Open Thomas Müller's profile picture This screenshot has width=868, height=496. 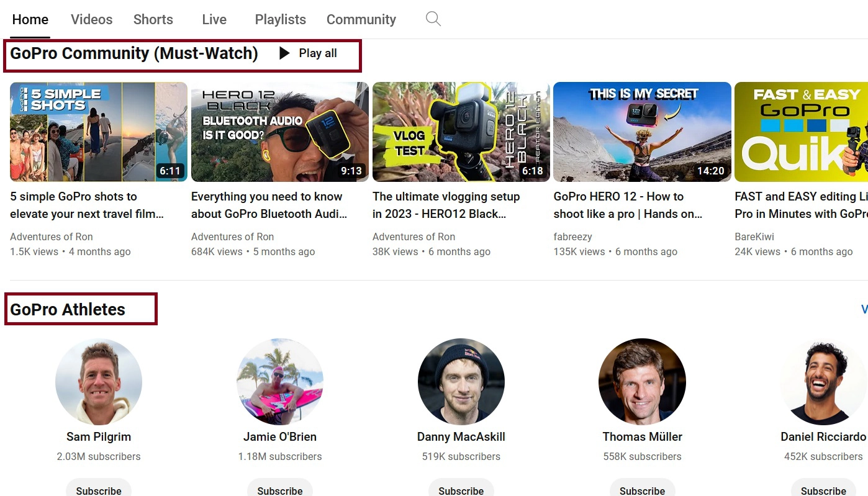pyautogui.click(x=642, y=382)
